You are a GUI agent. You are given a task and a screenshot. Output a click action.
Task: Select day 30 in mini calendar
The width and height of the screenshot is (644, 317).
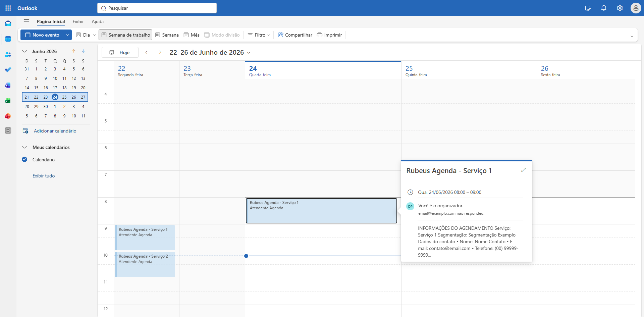pos(46,106)
